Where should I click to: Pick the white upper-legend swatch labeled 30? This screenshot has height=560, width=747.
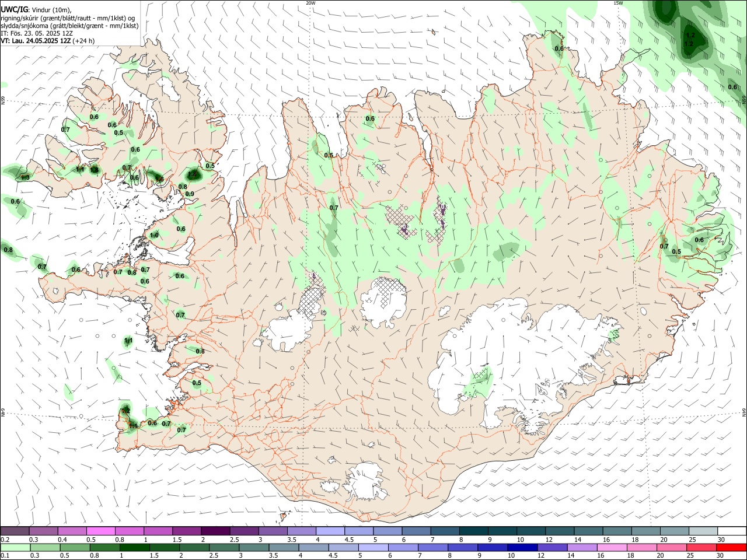[x=732, y=531]
